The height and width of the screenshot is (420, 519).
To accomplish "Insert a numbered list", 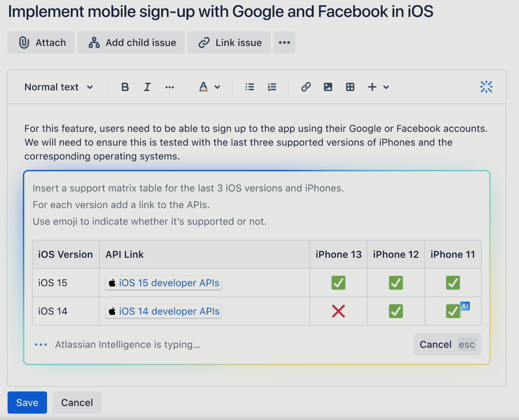I will coord(272,87).
